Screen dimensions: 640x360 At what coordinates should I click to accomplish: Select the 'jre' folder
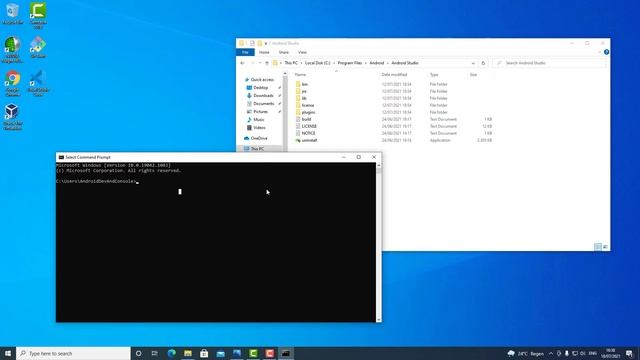pos(304,91)
